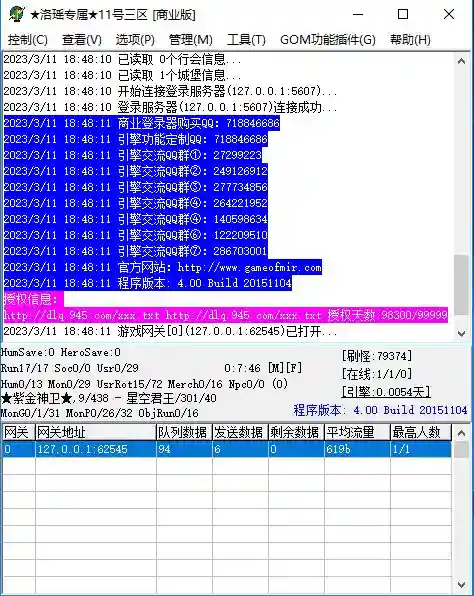Click the 最高人数 column header
The height and width of the screenshot is (596, 474).
tap(420, 433)
